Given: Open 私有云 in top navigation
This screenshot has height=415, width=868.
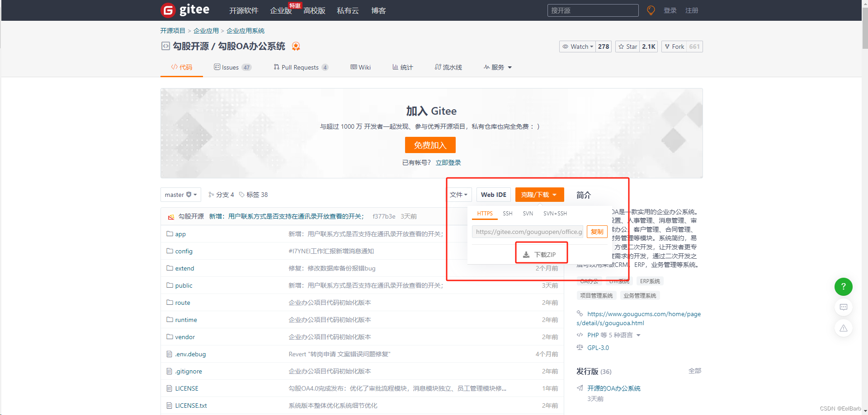Looking at the screenshot, I should (x=348, y=10).
